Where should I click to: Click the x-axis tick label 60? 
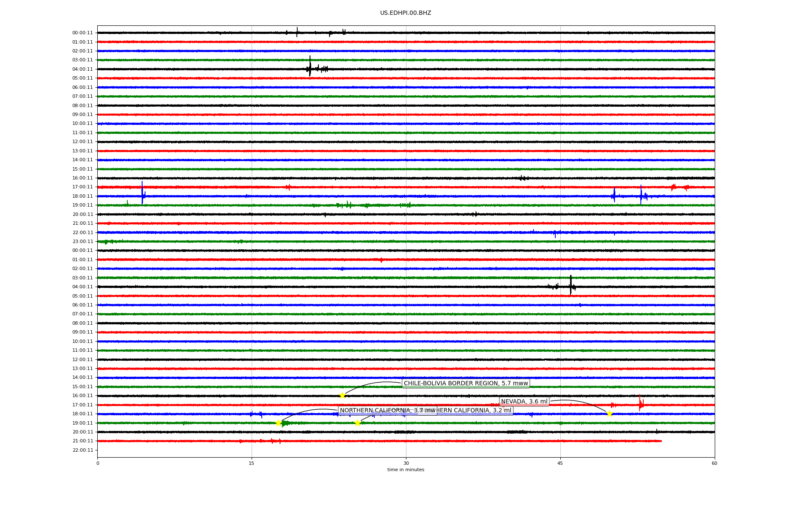pyautogui.click(x=714, y=463)
